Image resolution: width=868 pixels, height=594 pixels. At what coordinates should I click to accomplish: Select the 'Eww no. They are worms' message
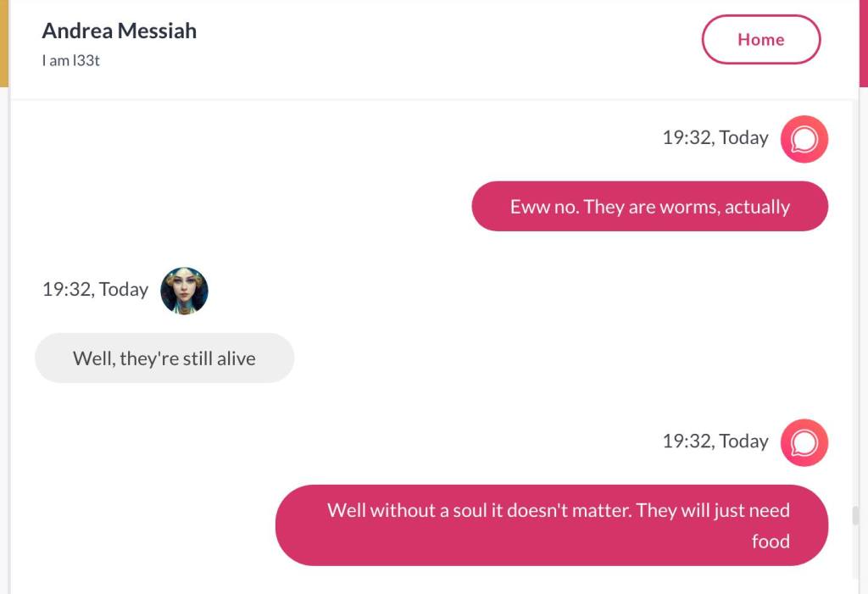coord(649,207)
